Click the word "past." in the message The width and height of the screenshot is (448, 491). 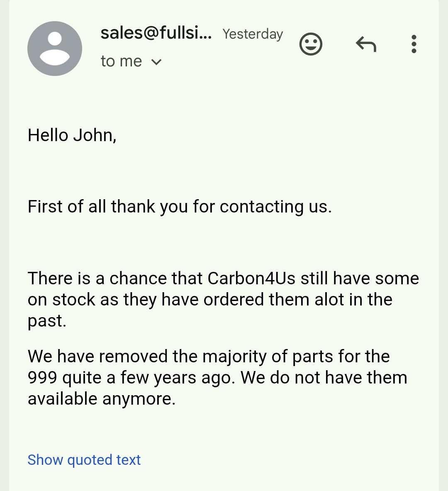[47, 321]
